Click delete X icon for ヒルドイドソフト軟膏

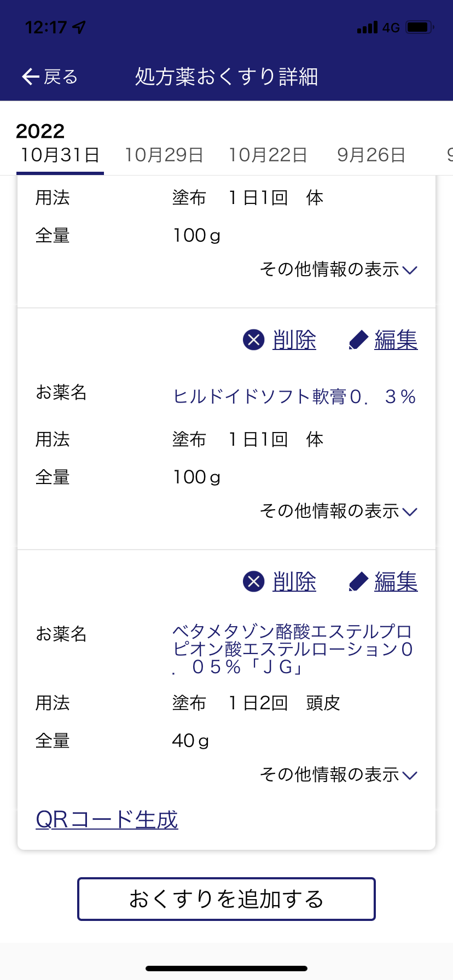click(254, 340)
